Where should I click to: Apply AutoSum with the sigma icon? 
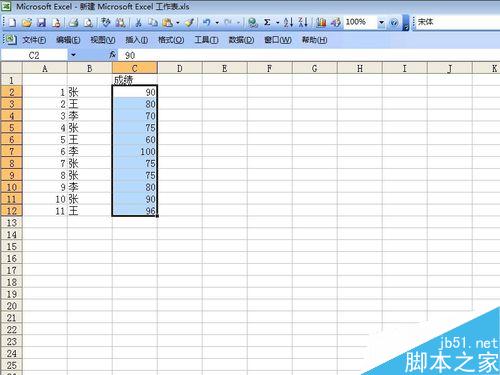[267, 23]
